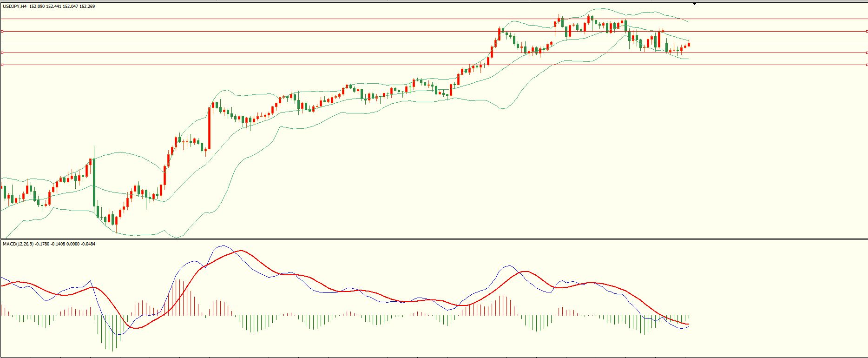868x358 pixels.
Task: Select the black horizontal level line
Action: tap(434, 43)
